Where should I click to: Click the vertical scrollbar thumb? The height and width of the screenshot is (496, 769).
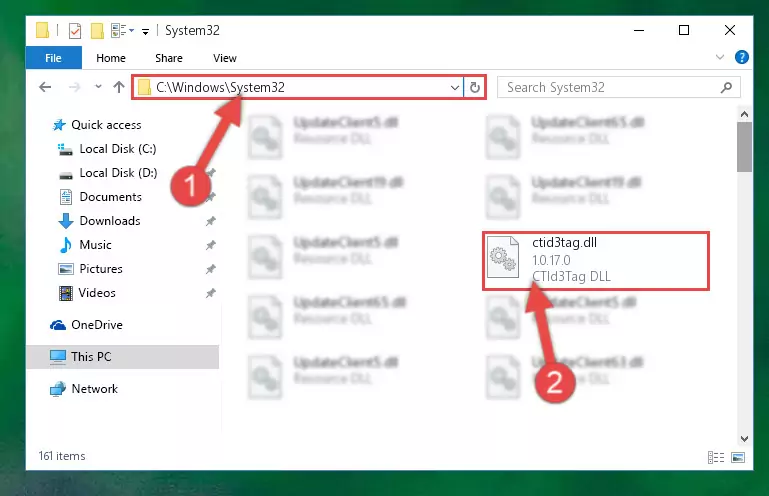[x=744, y=147]
